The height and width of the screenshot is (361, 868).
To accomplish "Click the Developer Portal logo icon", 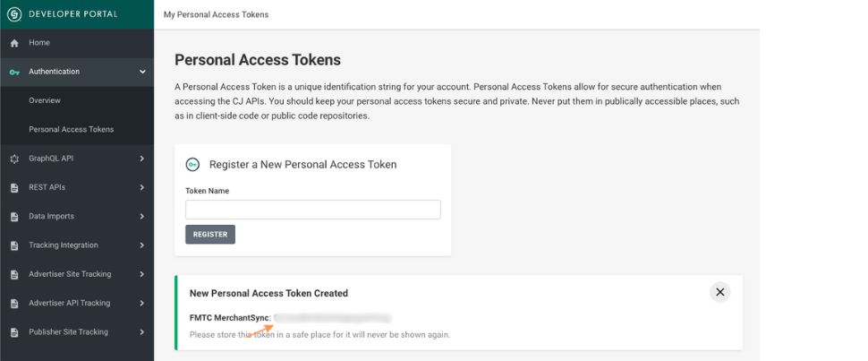I will pyautogui.click(x=14, y=14).
